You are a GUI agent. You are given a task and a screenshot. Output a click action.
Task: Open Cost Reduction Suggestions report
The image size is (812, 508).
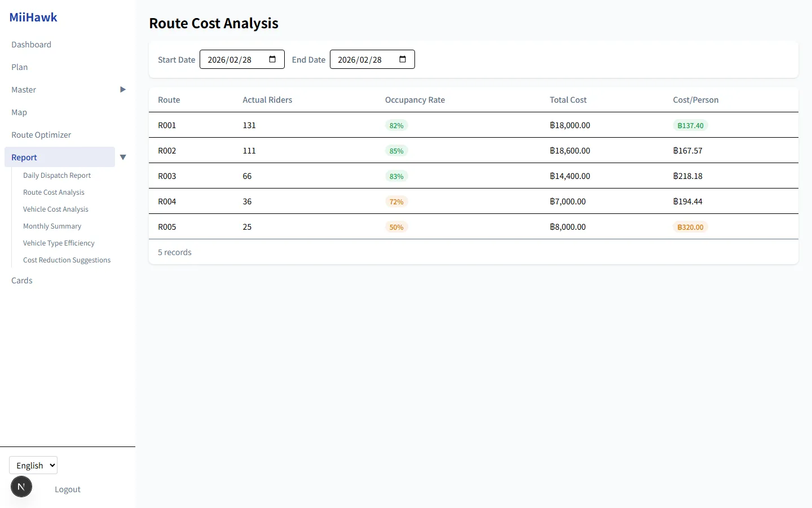(67, 260)
